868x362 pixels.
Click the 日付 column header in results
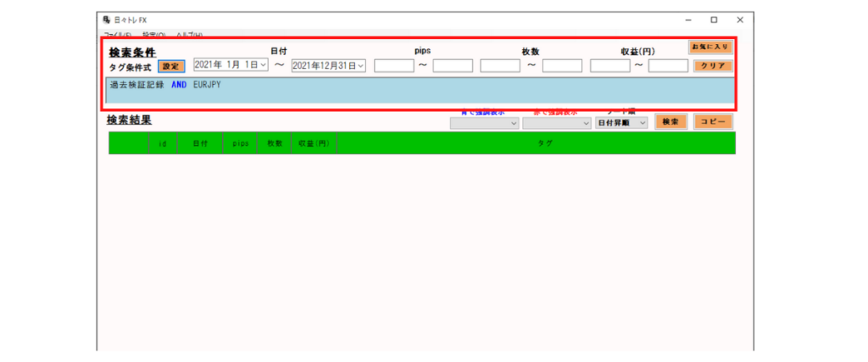point(200,142)
